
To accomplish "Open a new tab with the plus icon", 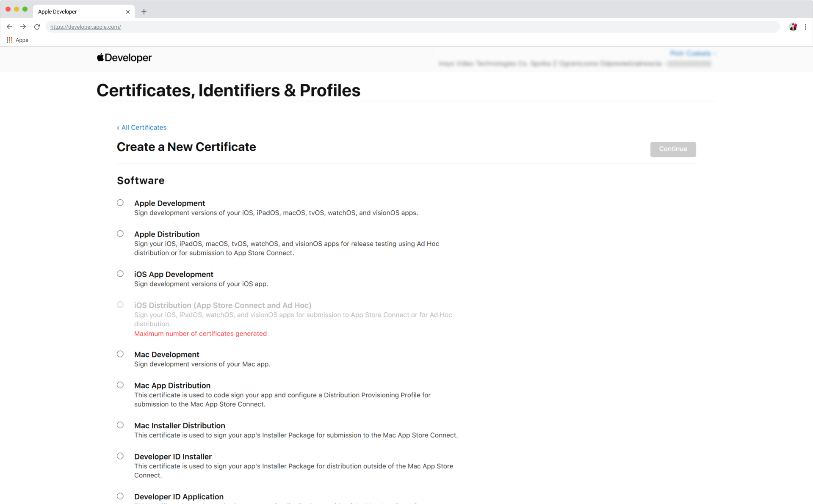I will click(x=144, y=12).
